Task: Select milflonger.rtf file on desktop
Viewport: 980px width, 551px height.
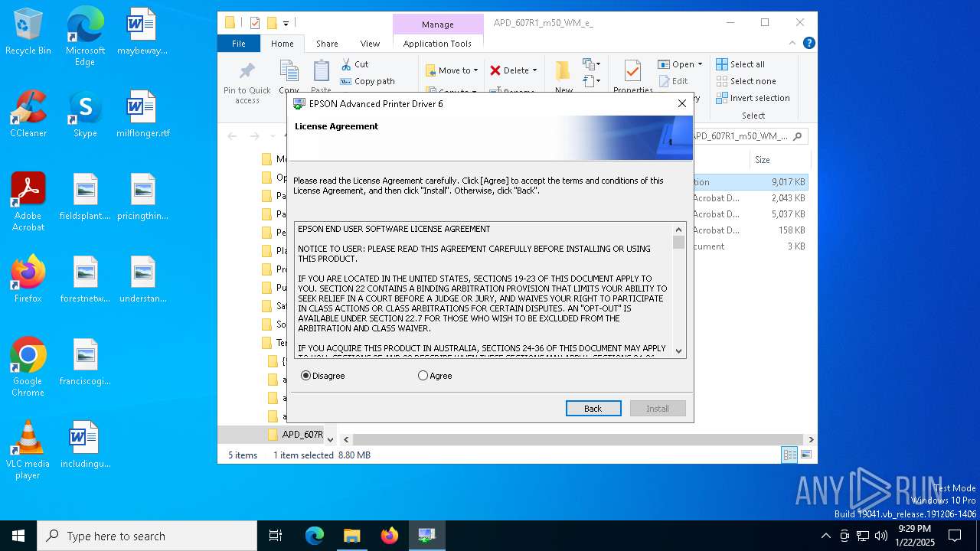Action: click(x=142, y=114)
